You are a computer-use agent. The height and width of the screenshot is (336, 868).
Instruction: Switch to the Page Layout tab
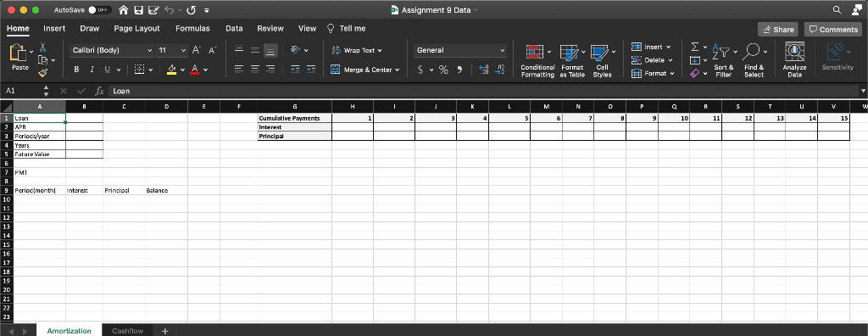coord(136,28)
